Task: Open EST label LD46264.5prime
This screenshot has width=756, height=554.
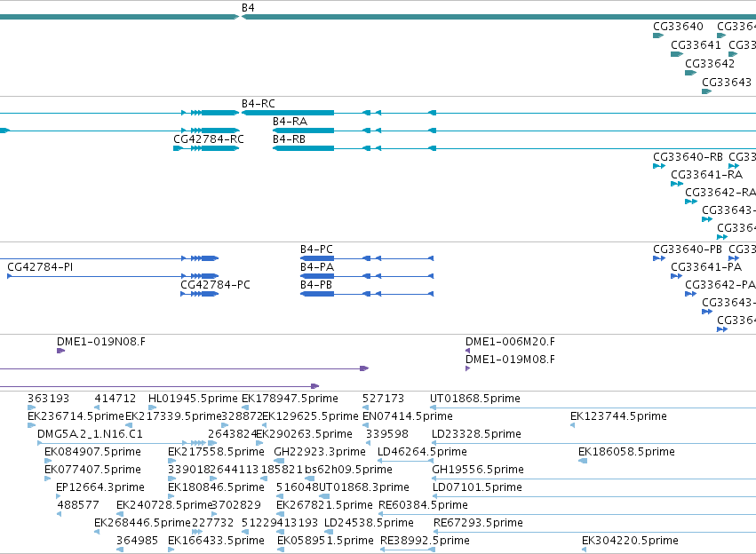Action: click(422, 452)
